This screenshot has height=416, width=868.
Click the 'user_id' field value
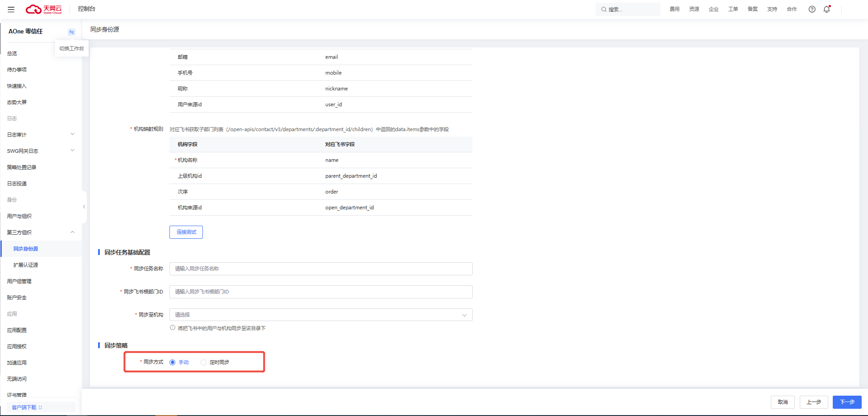pyautogui.click(x=333, y=104)
